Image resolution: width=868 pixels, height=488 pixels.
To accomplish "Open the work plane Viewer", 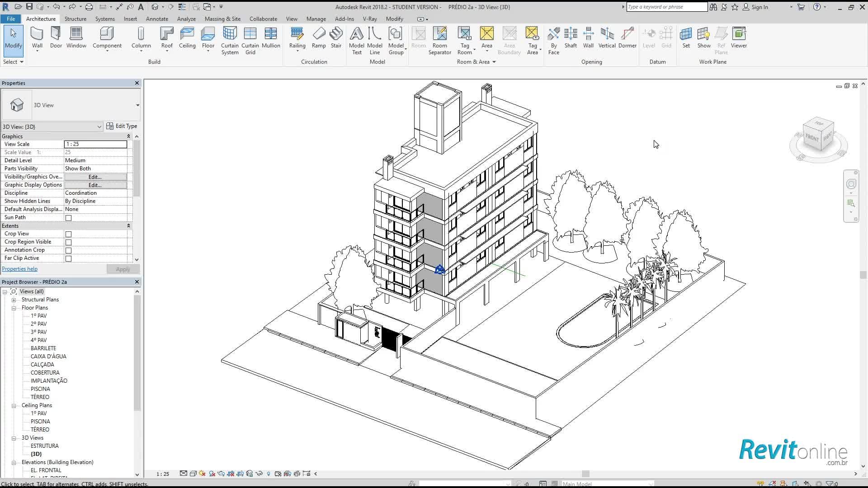I will coord(739,38).
